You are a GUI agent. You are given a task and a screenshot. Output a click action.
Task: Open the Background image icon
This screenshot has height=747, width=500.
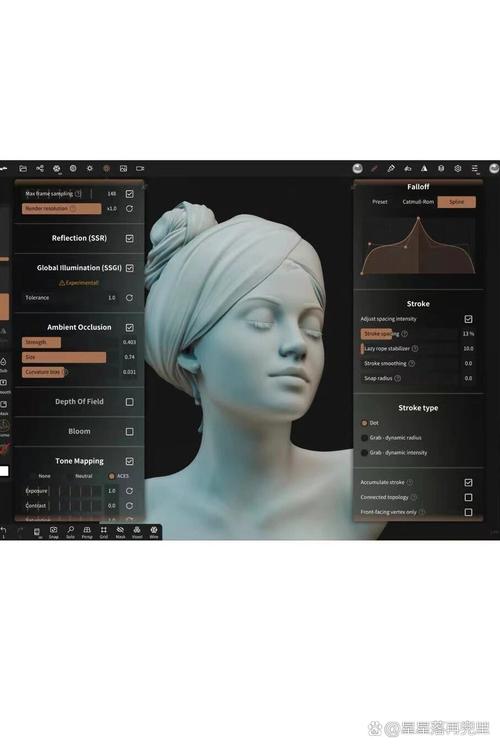pyautogui.click(x=123, y=168)
